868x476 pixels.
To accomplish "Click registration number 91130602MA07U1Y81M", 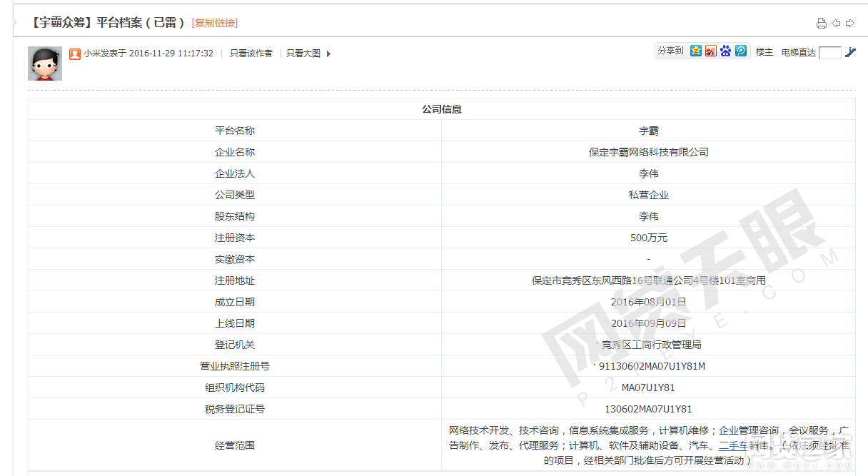I will point(652,366).
